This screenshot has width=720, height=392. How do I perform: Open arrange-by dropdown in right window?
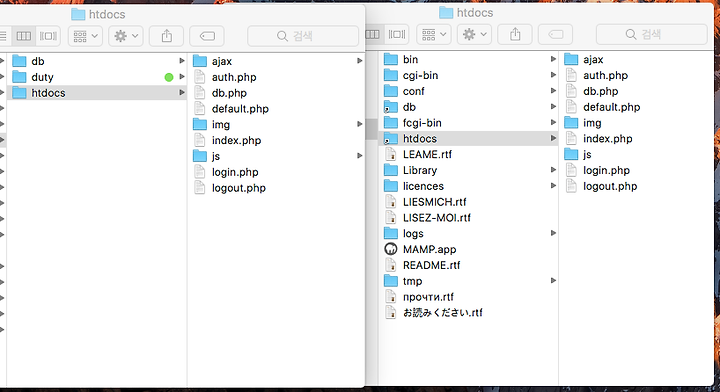point(434,34)
